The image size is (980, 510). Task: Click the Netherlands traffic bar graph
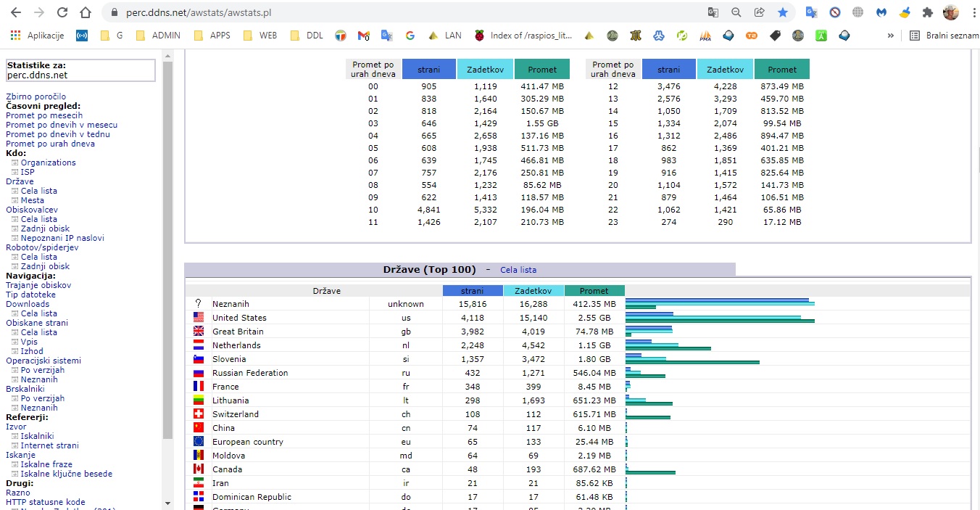pyautogui.click(x=668, y=345)
